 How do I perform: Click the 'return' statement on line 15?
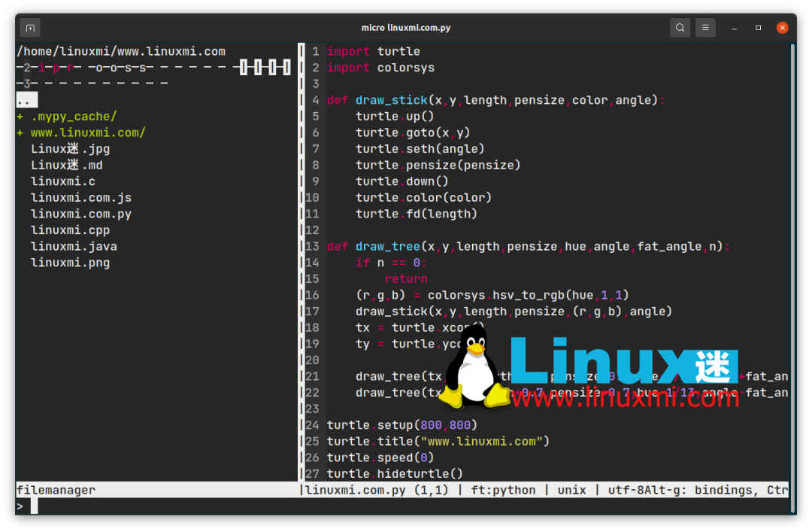tap(406, 279)
